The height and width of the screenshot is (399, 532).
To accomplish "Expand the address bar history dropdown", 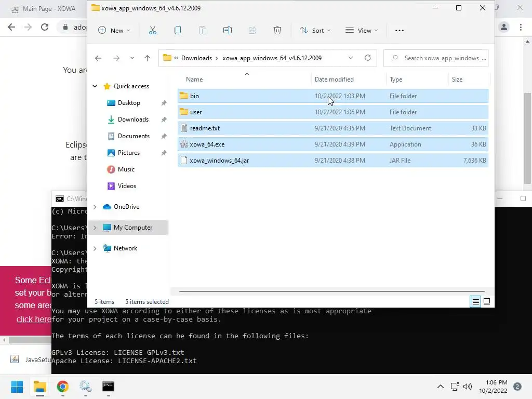I will pyautogui.click(x=351, y=58).
